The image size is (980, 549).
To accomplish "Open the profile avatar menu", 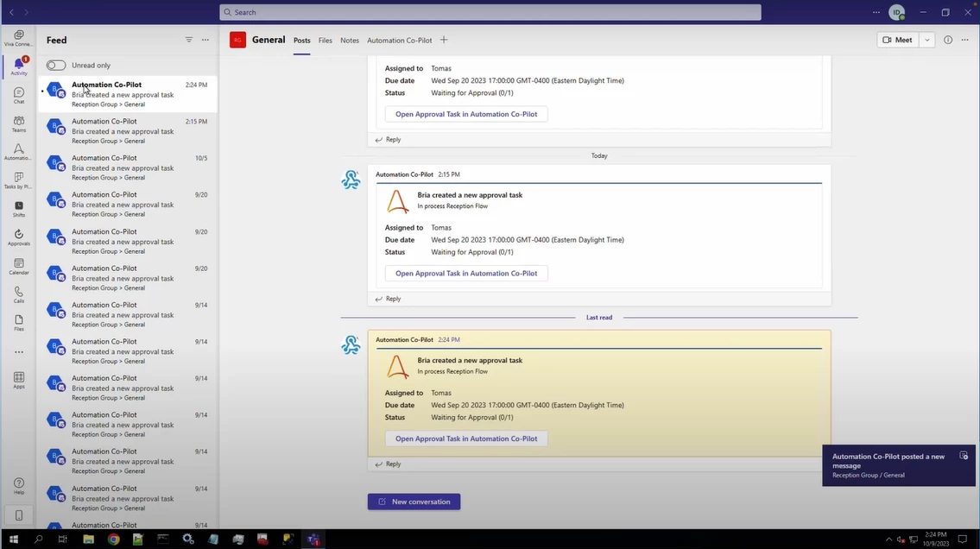I will (897, 12).
